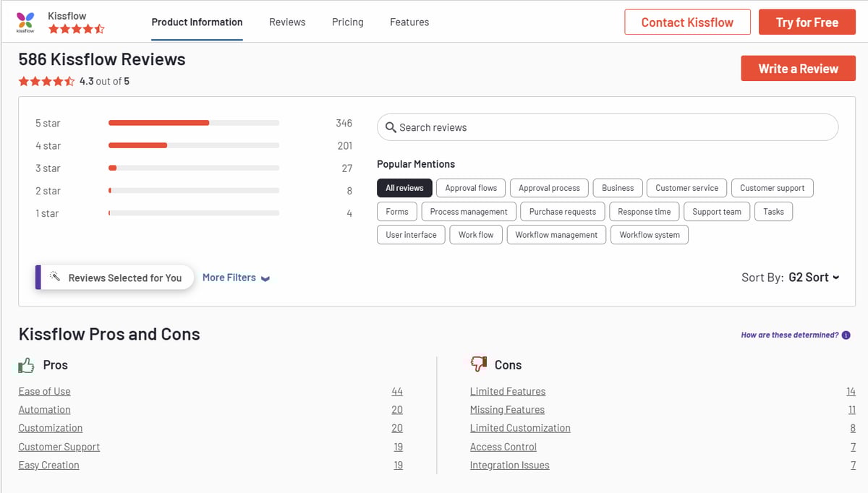Open the Reviews section from top navigation

(287, 22)
